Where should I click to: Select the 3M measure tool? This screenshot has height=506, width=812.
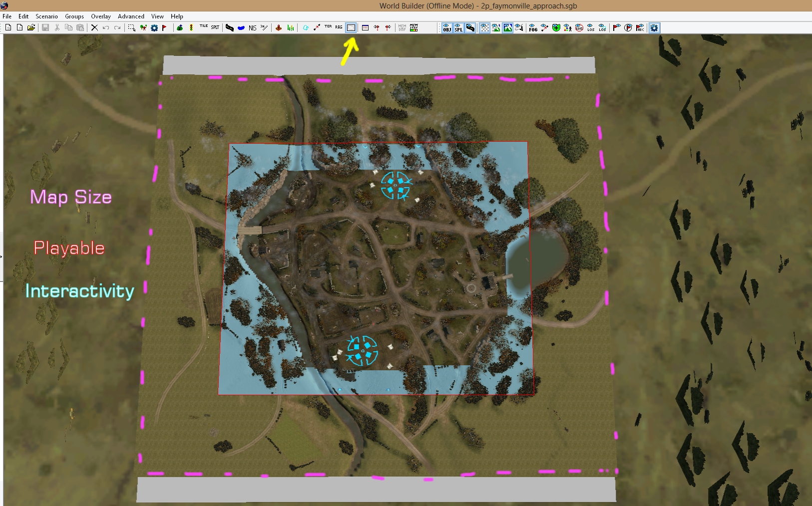coord(264,27)
